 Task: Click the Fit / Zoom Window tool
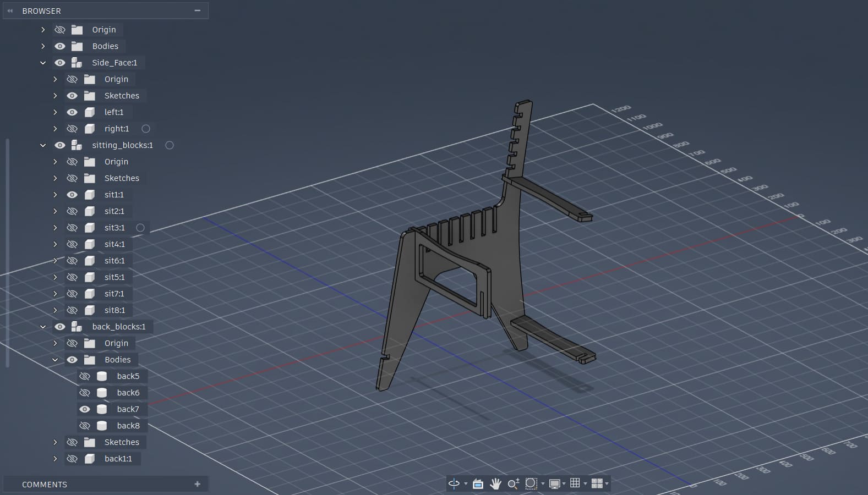tap(531, 483)
